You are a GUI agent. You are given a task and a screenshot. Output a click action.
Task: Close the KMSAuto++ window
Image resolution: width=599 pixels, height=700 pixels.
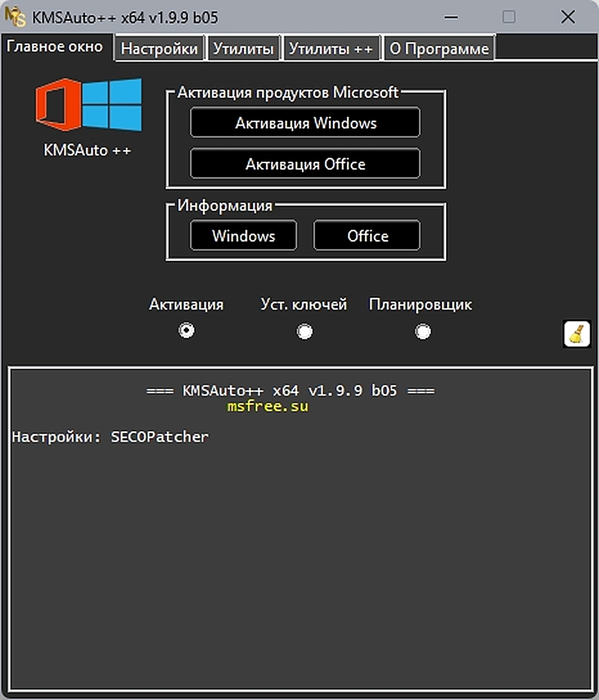click(568, 17)
